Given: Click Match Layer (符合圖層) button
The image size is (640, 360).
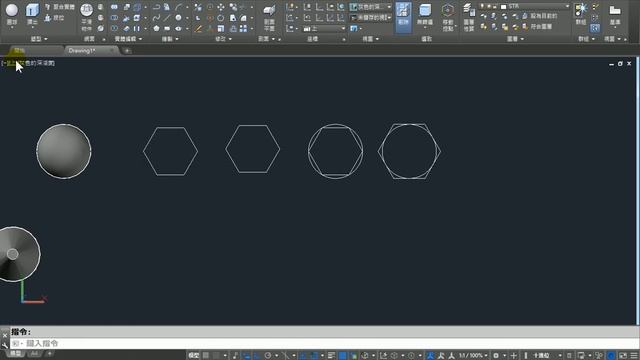Looking at the screenshot, I should click(537, 27).
